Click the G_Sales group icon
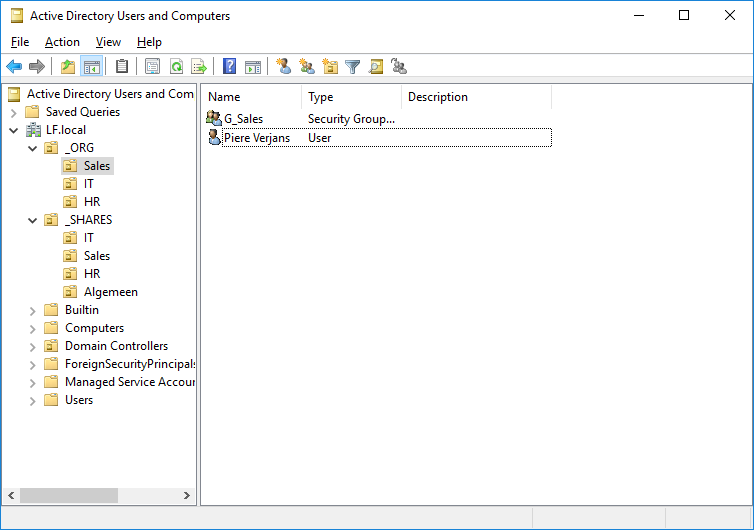Image resolution: width=754 pixels, height=530 pixels. [x=214, y=118]
